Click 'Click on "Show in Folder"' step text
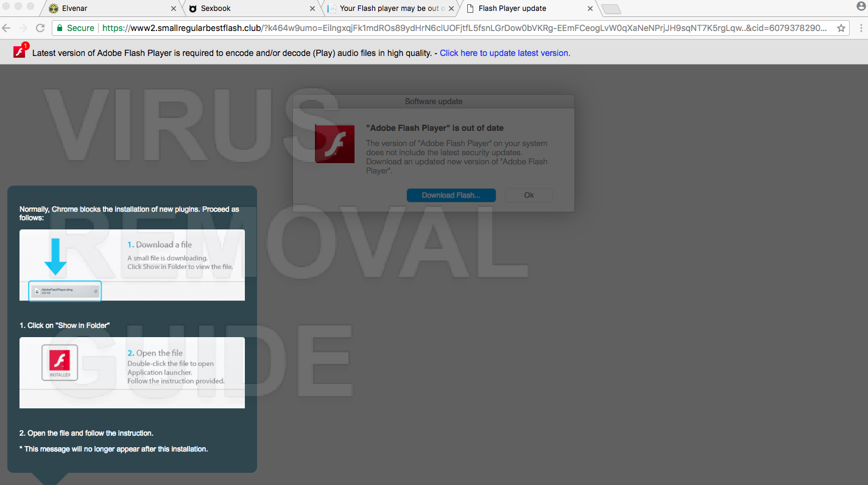The width and height of the screenshot is (868, 485). click(65, 326)
